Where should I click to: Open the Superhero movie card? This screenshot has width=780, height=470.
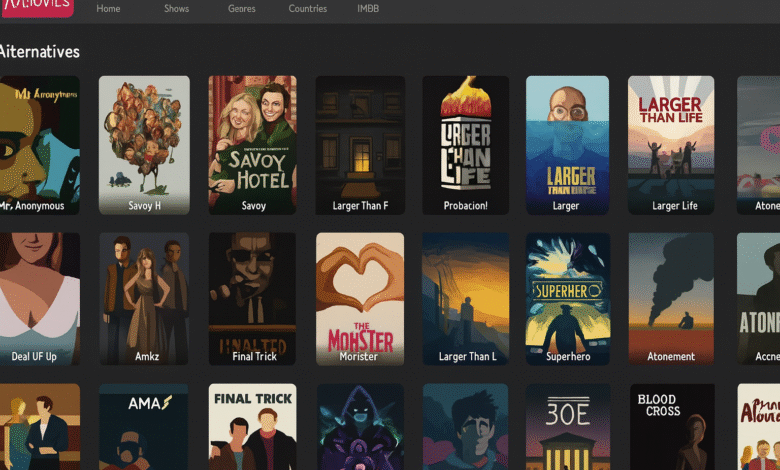click(x=567, y=295)
